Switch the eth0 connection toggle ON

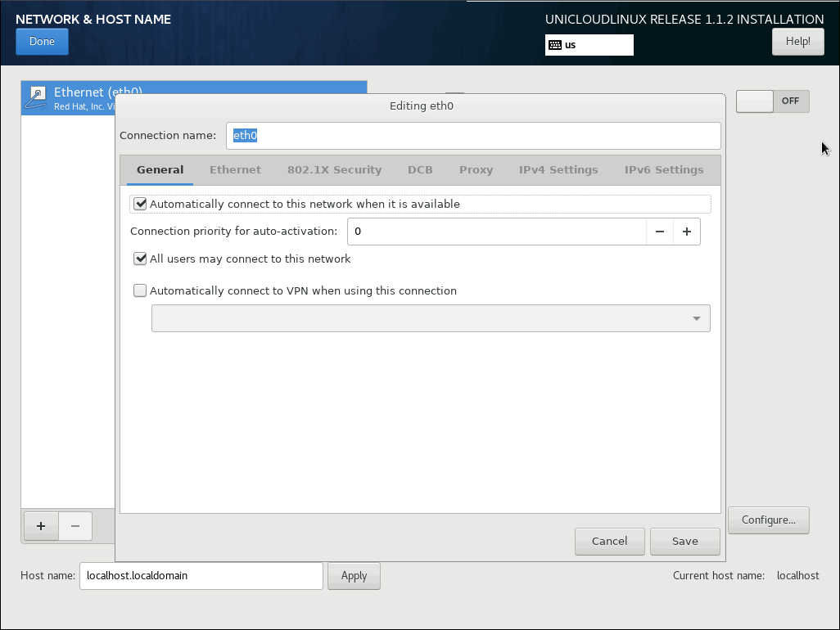pos(773,101)
